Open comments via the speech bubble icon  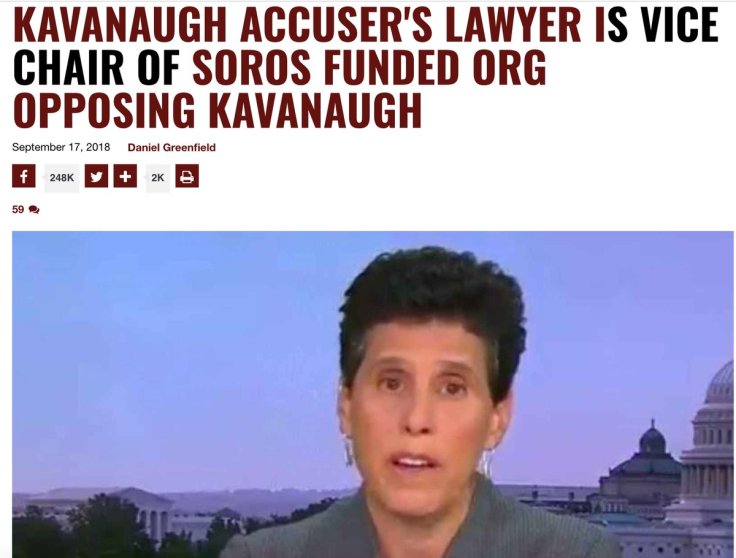pyautogui.click(x=34, y=209)
